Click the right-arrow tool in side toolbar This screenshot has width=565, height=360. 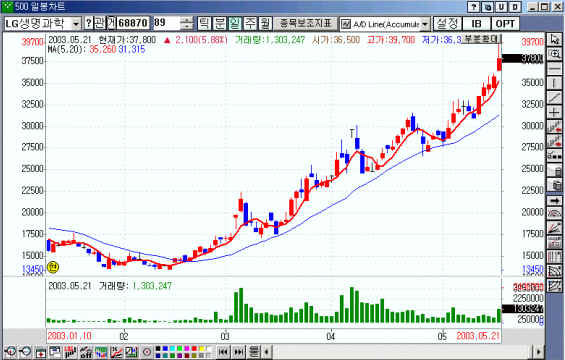(x=555, y=201)
